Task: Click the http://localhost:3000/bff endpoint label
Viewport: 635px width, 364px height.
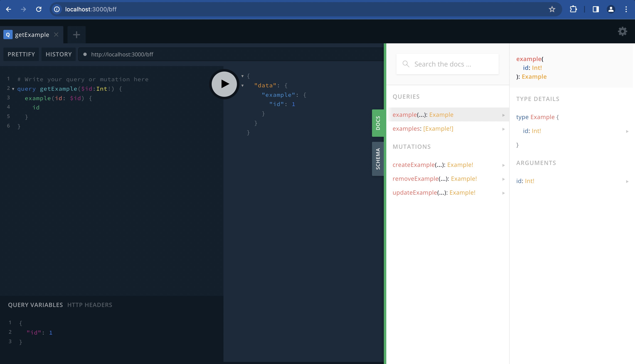Action: (x=122, y=54)
